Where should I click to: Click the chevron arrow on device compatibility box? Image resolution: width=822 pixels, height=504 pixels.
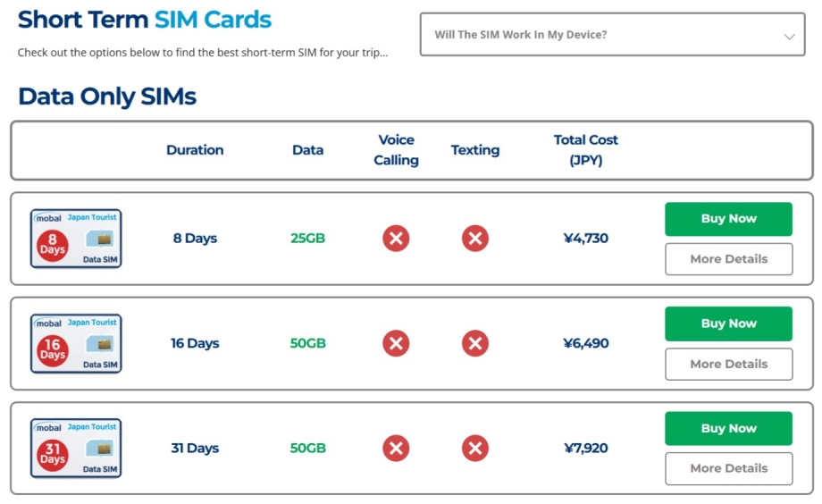coord(789,37)
